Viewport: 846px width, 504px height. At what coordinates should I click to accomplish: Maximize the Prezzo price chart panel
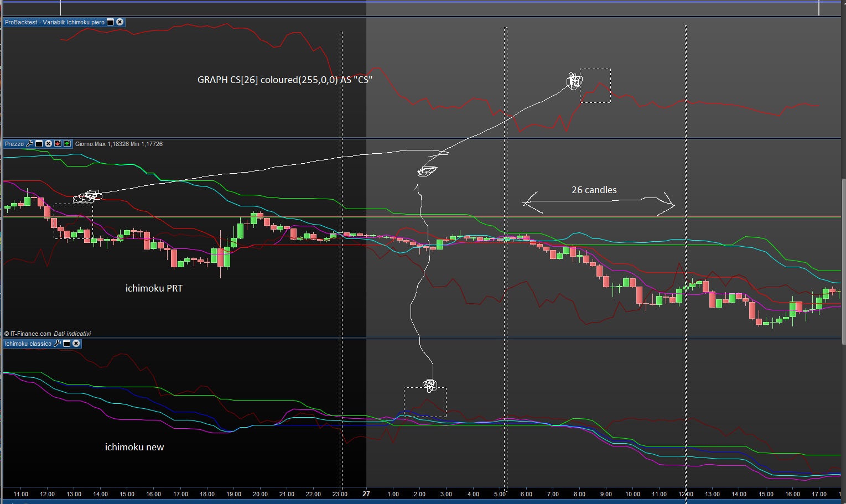[x=39, y=144]
